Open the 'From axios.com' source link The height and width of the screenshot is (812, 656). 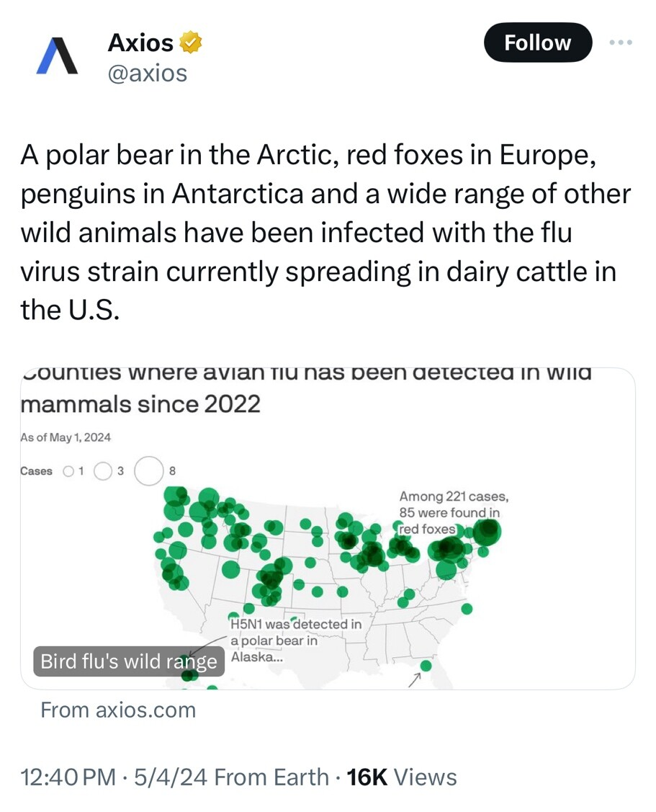click(119, 710)
